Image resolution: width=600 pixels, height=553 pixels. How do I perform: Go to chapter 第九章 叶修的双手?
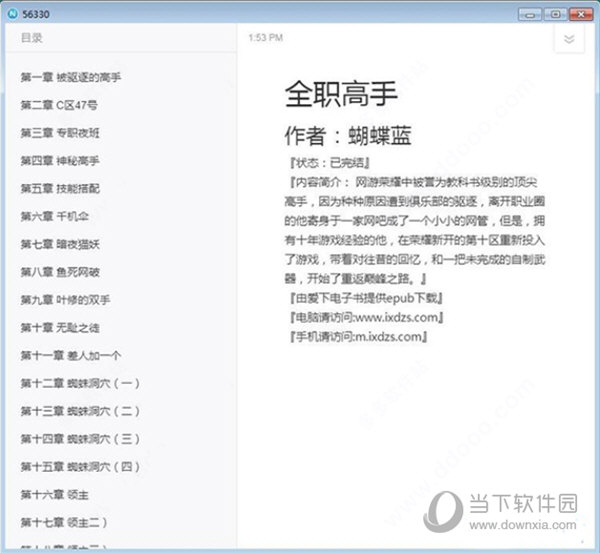click(x=65, y=300)
